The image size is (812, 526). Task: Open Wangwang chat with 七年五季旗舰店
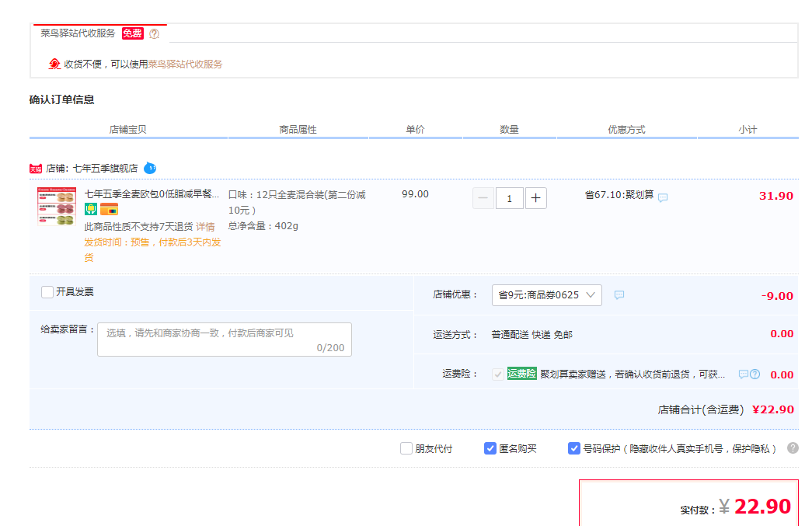[150, 169]
